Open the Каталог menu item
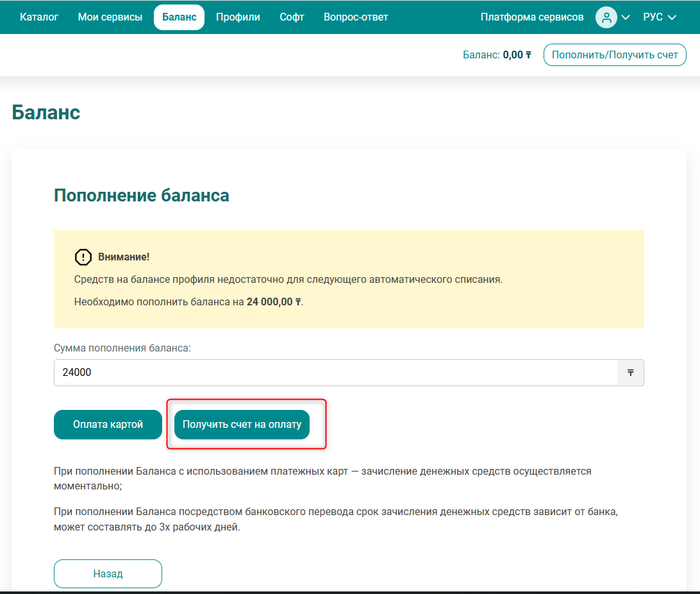This screenshot has width=700, height=594. coord(39,17)
